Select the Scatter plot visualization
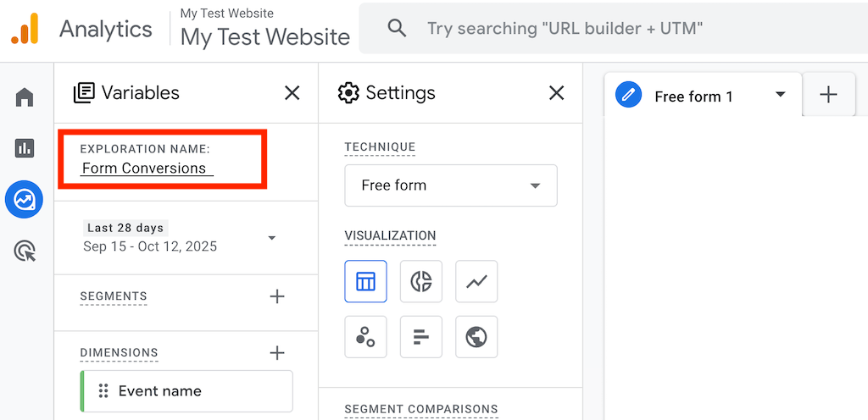Image resolution: width=868 pixels, height=420 pixels. tap(365, 337)
